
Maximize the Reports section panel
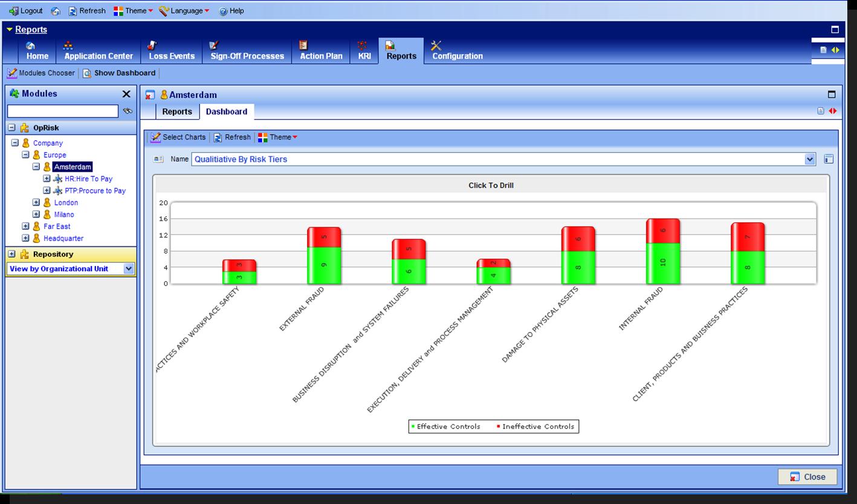coord(835,30)
